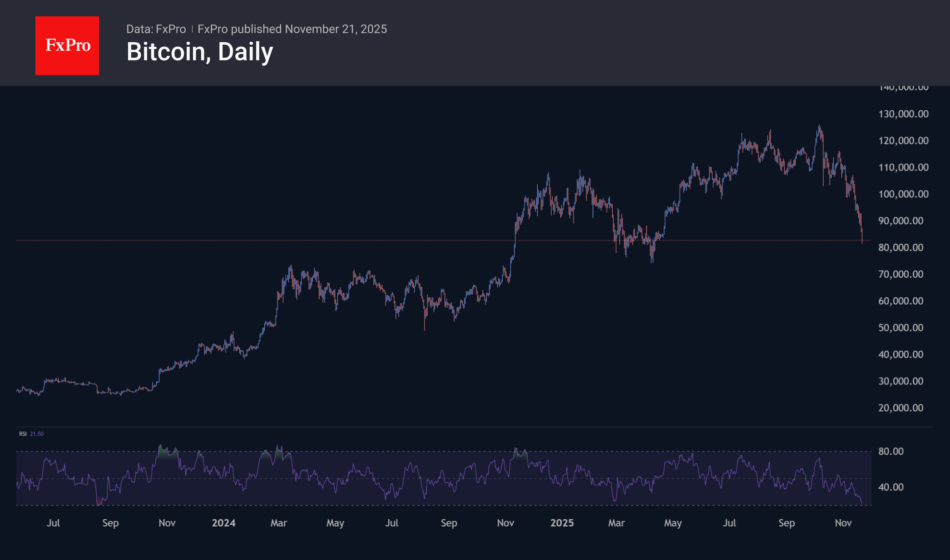The width and height of the screenshot is (950, 560).
Task: Click the 80,000.00 price axis label
Action: [x=901, y=248]
